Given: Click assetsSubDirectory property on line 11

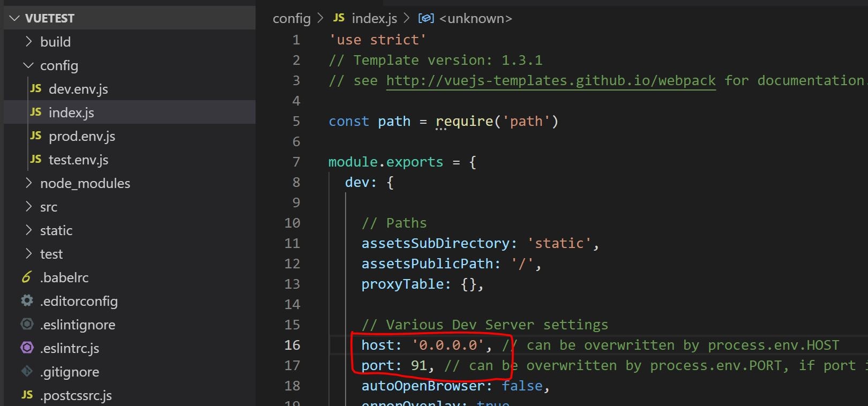Looking at the screenshot, I should (435, 243).
